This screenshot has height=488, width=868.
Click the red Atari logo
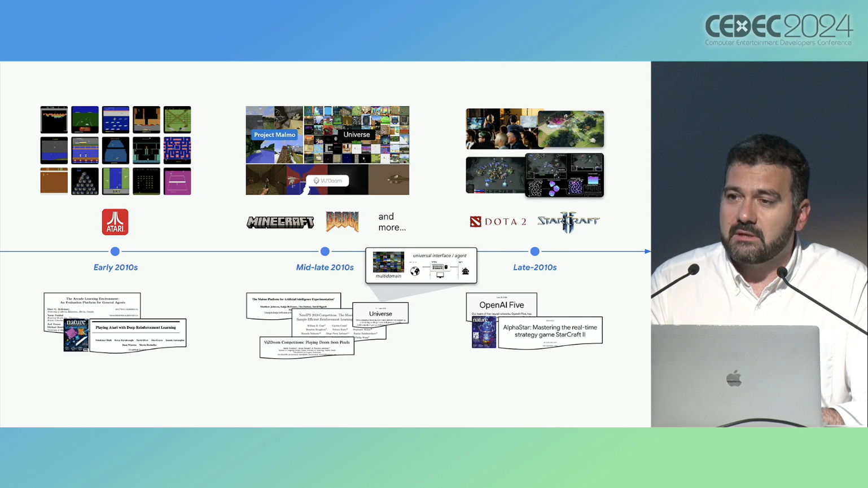pyautogui.click(x=115, y=222)
